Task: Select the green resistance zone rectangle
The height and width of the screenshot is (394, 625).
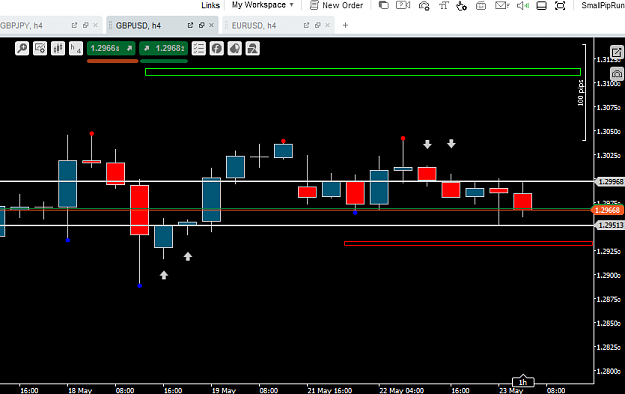Action: [x=363, y=72]
